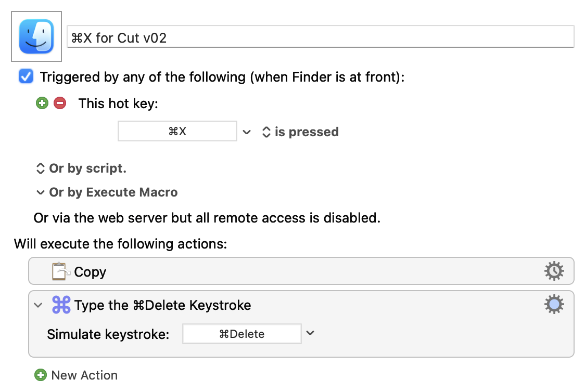Collapse the 'Or by Execute Macro' section
The height and width of the screenshot is (392, 585).
tap(40, 192)
